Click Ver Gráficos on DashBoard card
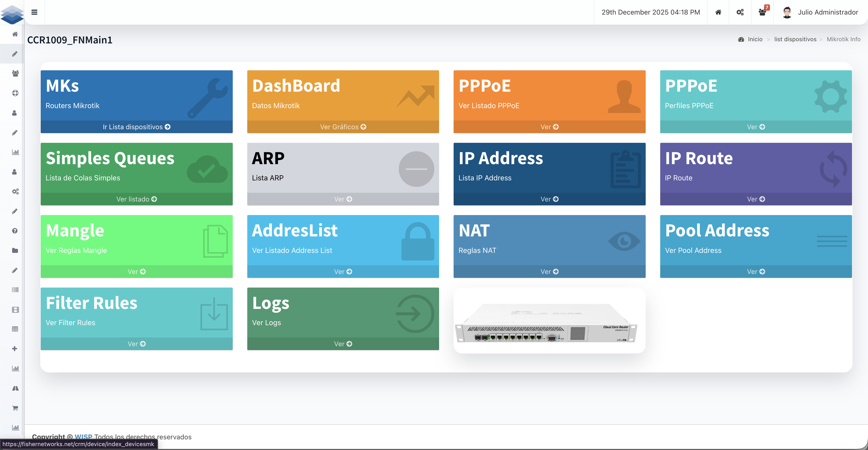The width and height of the screenshot is (868, 450). click(x=343, y=127)
